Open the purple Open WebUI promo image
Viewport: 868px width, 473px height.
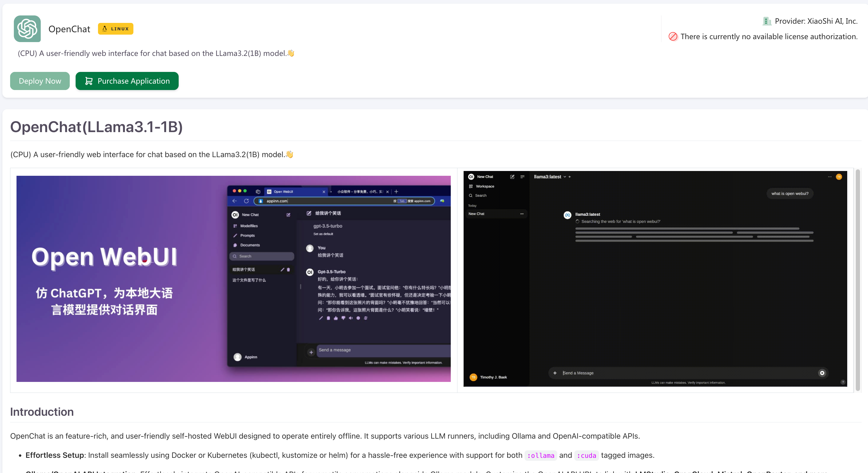click(234, 279)
